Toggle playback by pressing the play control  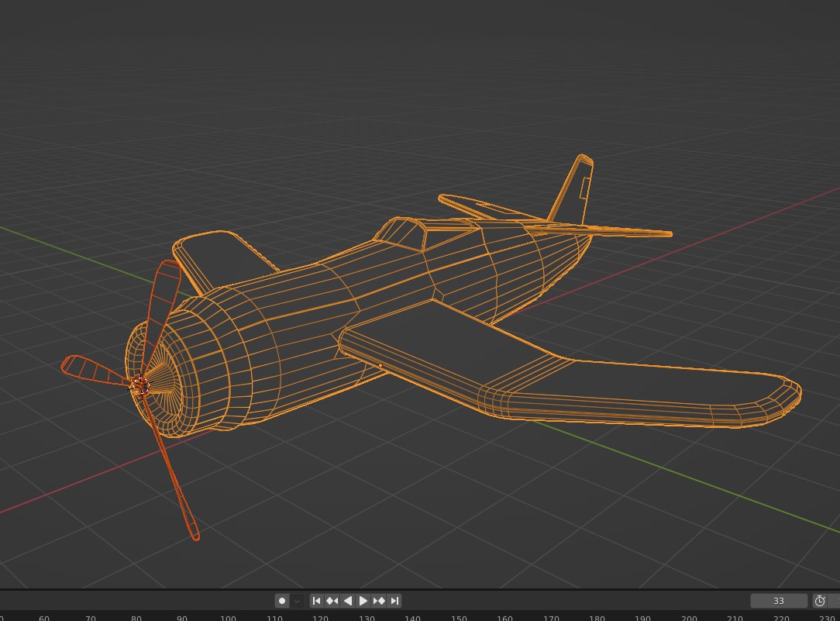363,600
